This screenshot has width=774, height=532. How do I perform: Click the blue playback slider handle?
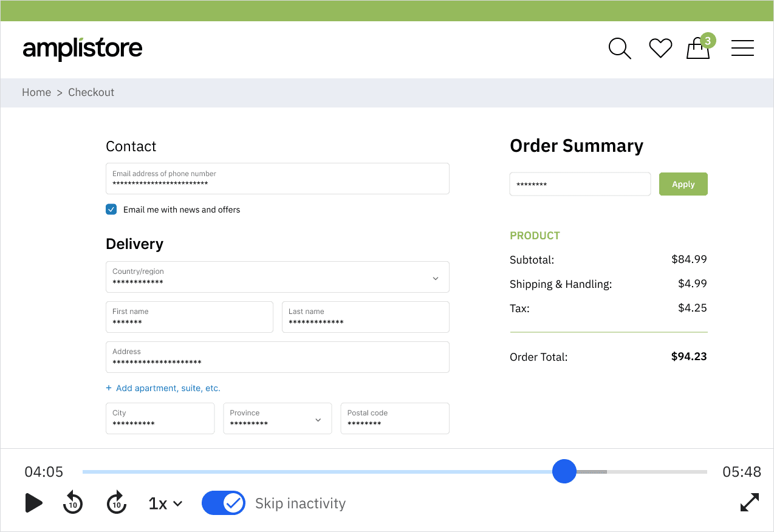coord(564,471)
